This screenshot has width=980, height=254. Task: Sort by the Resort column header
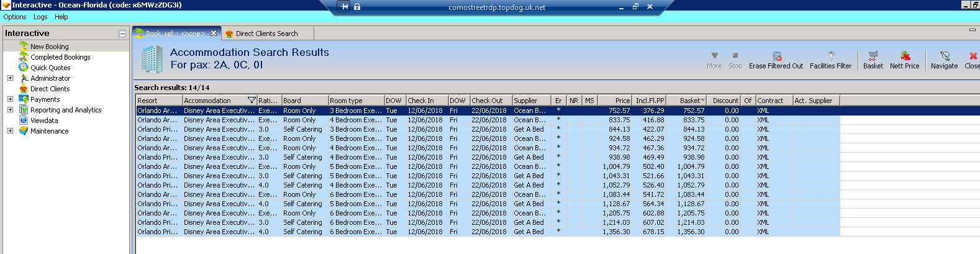click(x=159, y=100)
